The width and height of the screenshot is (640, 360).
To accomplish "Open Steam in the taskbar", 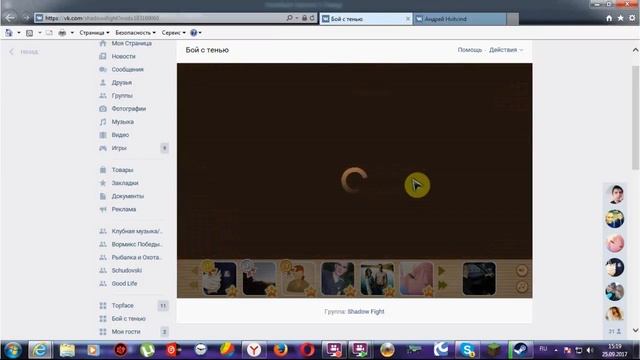I will [x=520, y=350].
